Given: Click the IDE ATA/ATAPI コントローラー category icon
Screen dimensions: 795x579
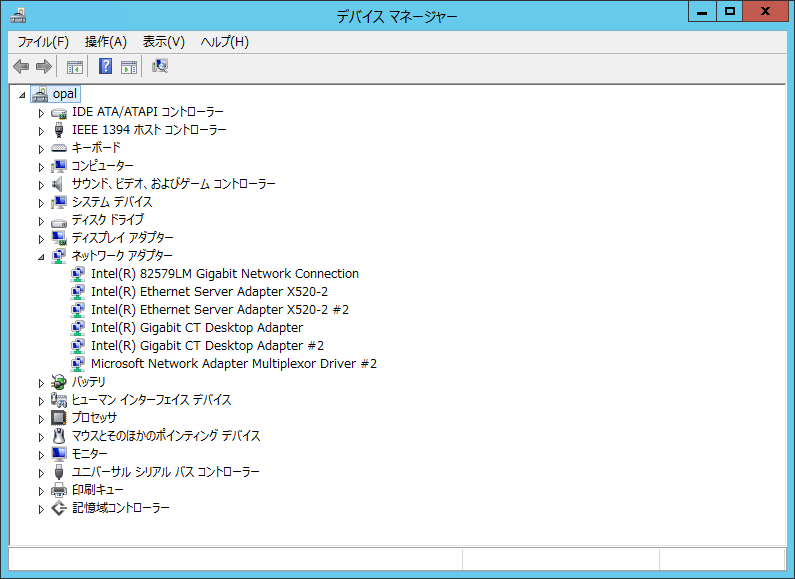Looking at the screenshot, I should tap(59, 112).
